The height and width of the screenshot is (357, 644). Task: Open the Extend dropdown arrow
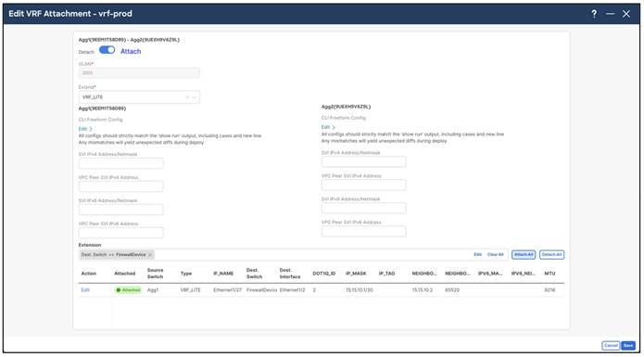[195, 97]
